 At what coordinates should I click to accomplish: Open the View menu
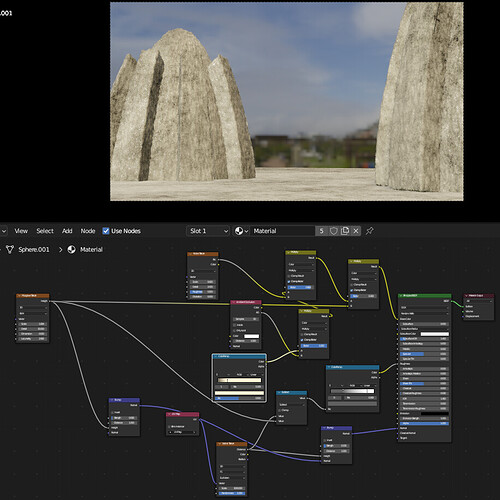pyautogui.click(x=21, y=231)
